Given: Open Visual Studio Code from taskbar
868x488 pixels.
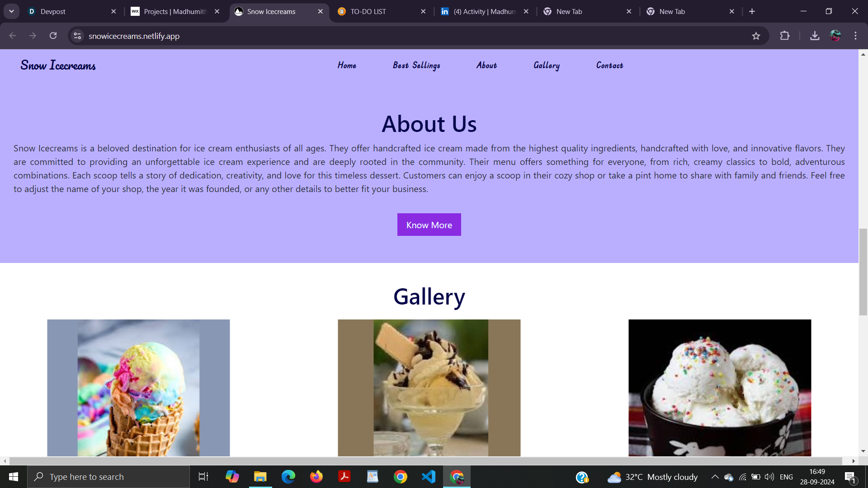Looking at the screenshot, I should click(428, 477).
